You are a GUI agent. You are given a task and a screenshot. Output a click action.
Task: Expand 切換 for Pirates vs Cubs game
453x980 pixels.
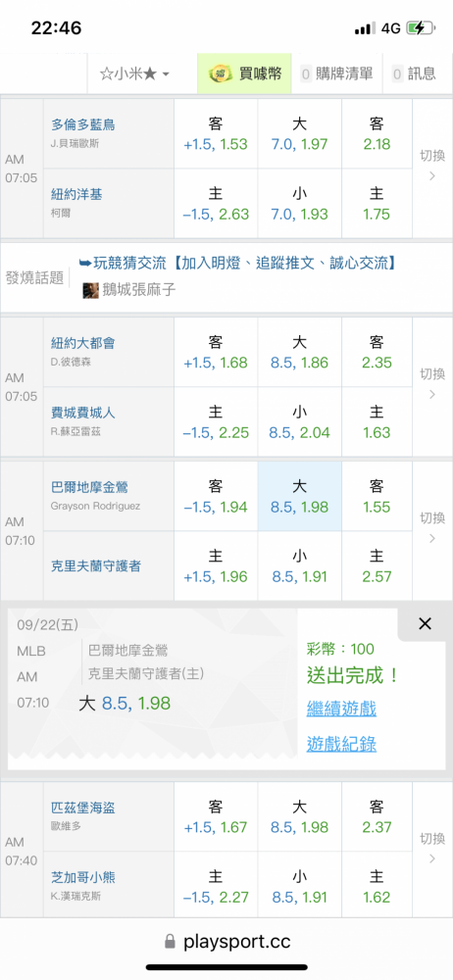point(432,850)
